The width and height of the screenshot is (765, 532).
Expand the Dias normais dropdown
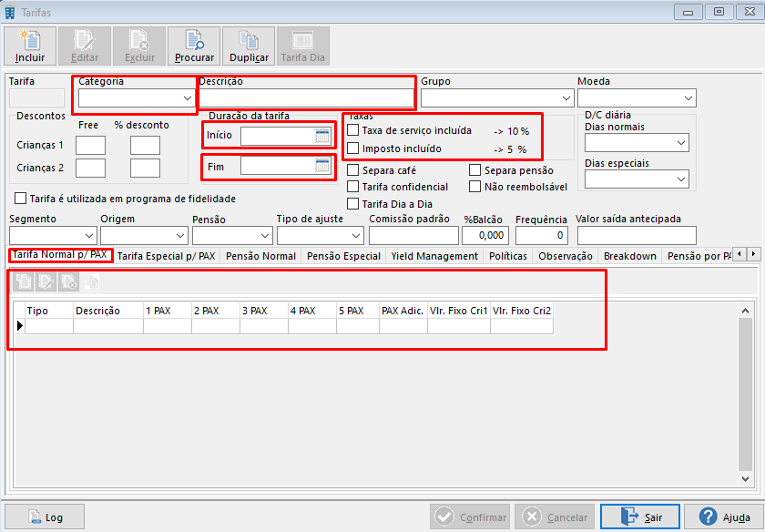tap(681, 143)
